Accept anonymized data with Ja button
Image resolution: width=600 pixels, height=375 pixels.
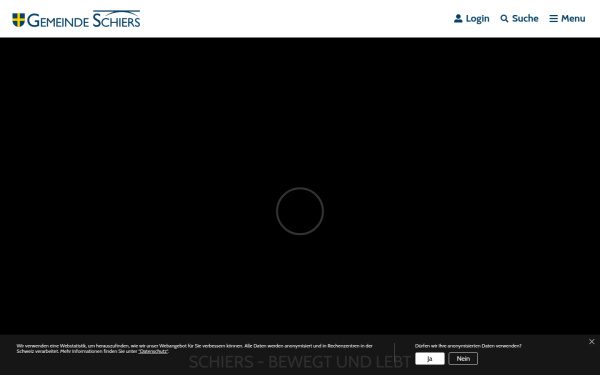pyautogui.click(x=430, y=359)
